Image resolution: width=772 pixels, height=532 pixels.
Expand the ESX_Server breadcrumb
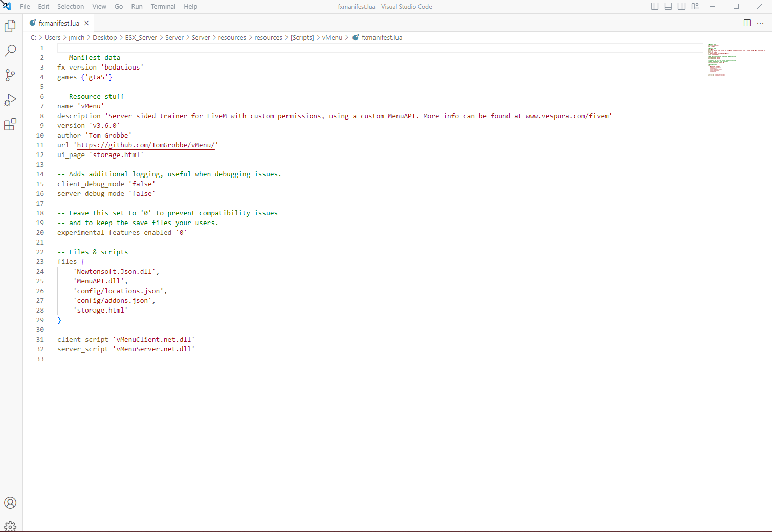click(141, 37)
